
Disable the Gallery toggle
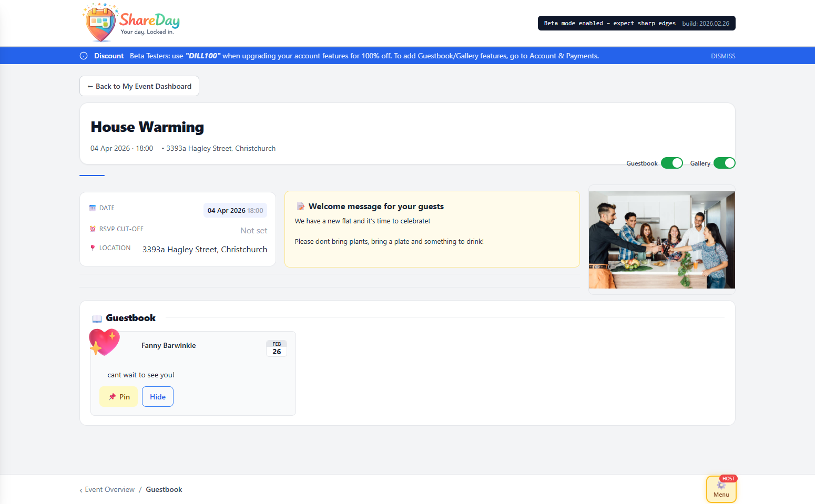pyautogui.click(x=725, y=163)
